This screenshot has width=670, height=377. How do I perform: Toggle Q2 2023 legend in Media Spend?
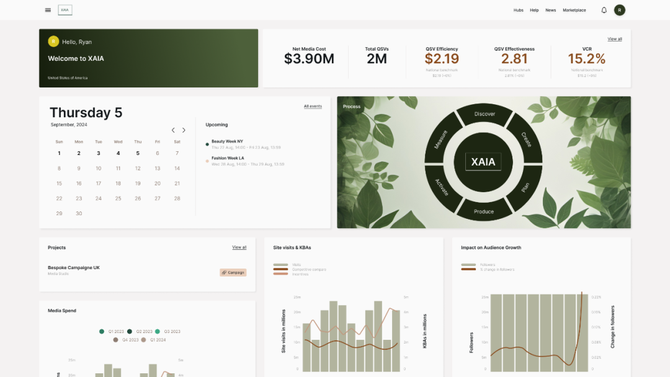(140, 331)
